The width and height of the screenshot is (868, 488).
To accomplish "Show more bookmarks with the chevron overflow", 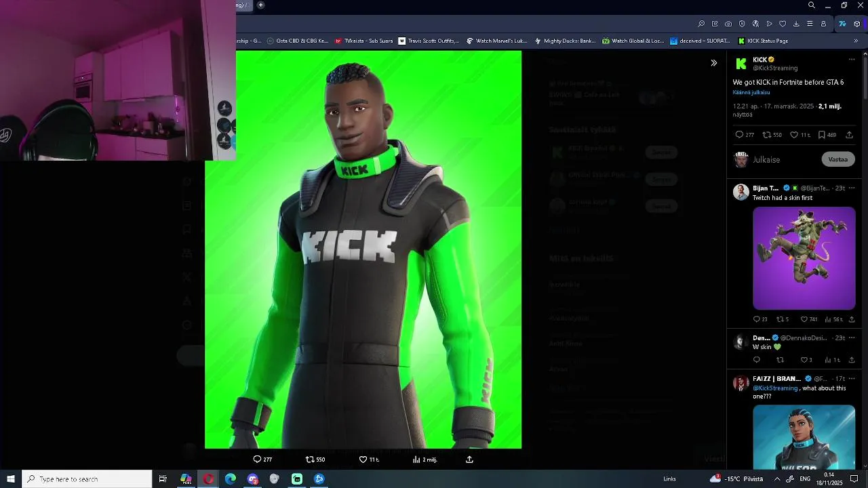I will pos(856,41).
